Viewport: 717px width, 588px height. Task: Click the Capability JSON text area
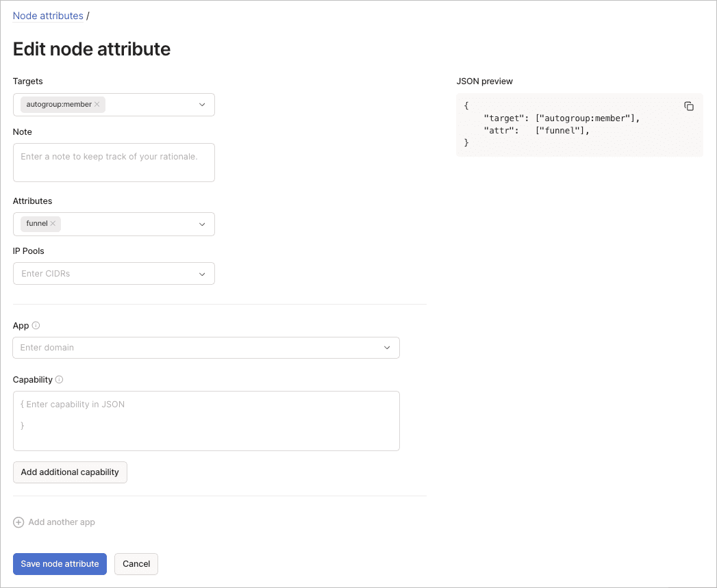pos(205,420)
